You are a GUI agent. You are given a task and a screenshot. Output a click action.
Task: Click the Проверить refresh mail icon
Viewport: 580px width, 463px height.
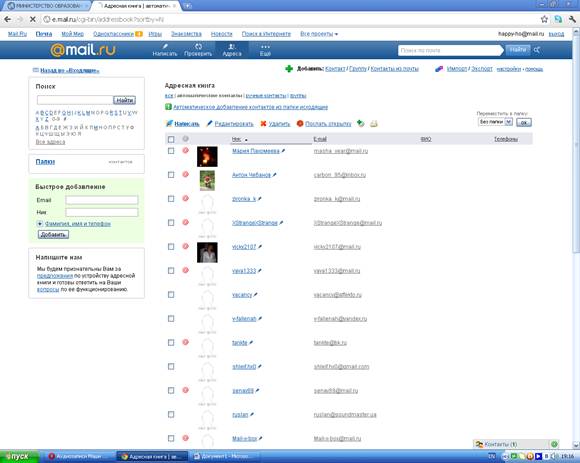(198, 50)
